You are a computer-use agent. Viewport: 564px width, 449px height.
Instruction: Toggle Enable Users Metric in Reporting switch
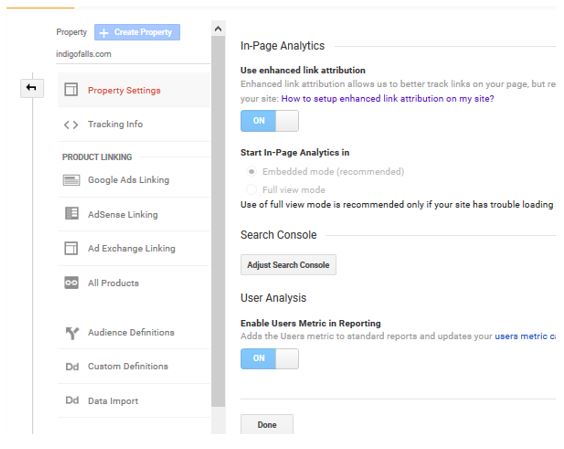coord(269,358)
